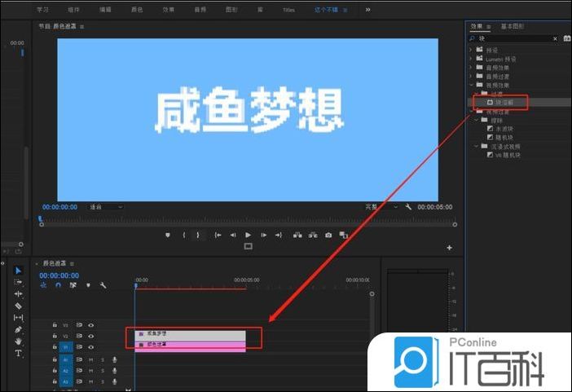This screenshot has width=572, height=392.
Task: Expand the 音频效果 folder
Action: [471, 67]
